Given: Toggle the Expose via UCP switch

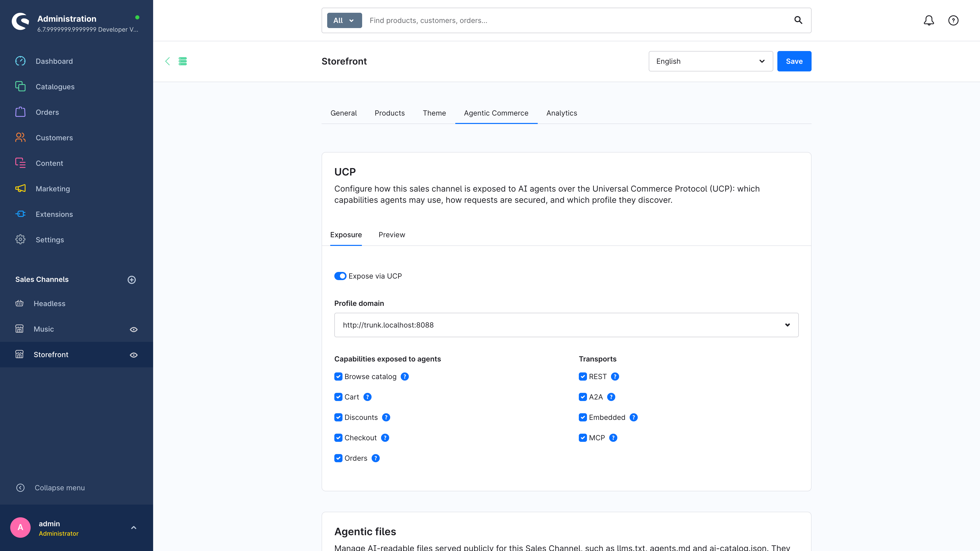Looking at the screenshot, I should (x=340, y=276).
